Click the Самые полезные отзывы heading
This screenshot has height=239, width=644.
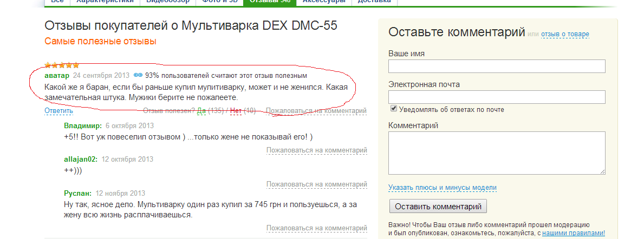(x=100, y=42)
